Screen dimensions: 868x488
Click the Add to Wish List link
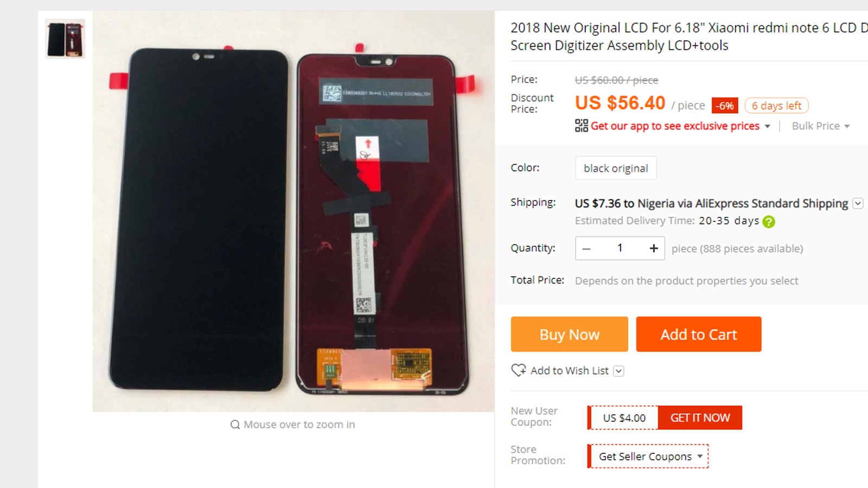pos(570,371)
